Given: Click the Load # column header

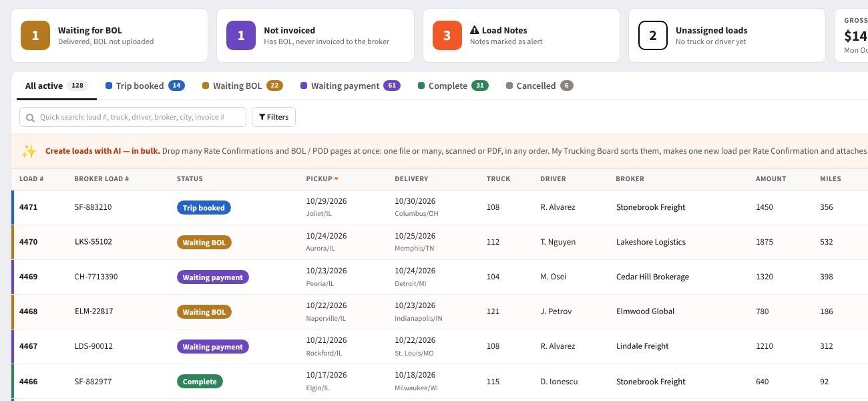Looking at the screenshot, I should pyautogui.click(x=31, y=178).
